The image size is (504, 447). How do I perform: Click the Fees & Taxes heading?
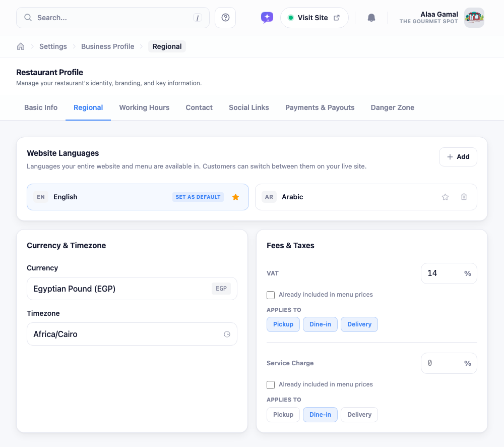pos(291,246)
